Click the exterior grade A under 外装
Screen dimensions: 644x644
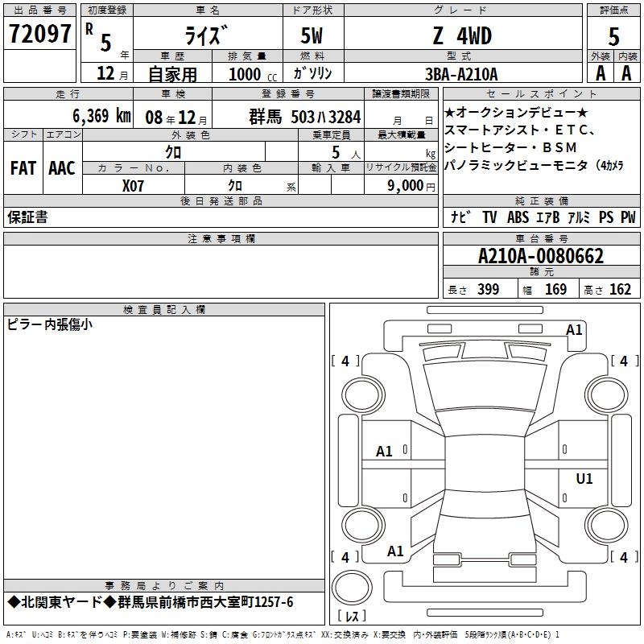click(601, 73)
